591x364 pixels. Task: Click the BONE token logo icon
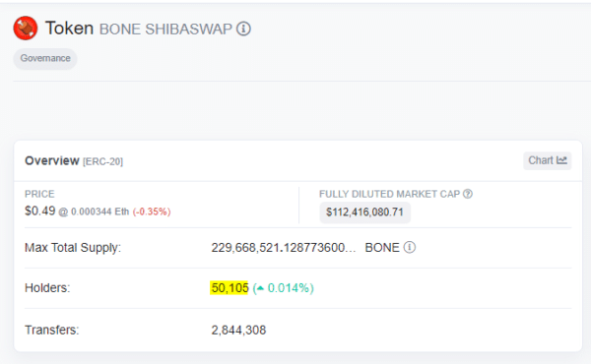(26, 29)
